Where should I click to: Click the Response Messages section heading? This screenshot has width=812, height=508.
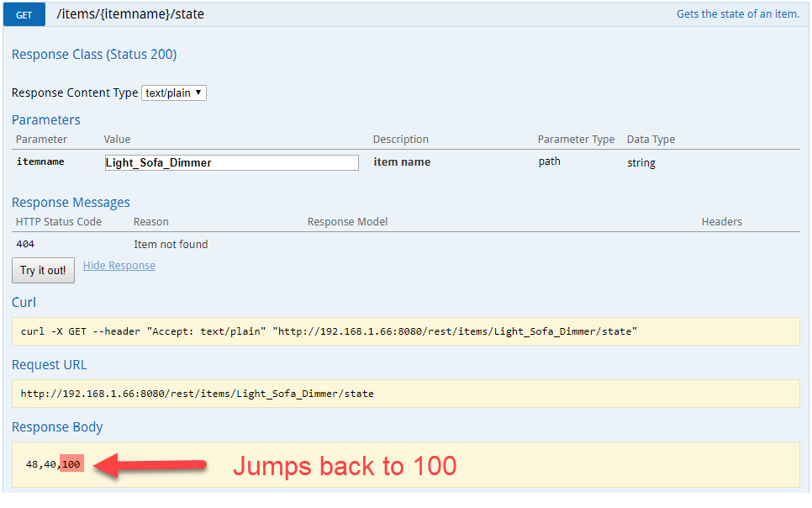click(71, 202)
